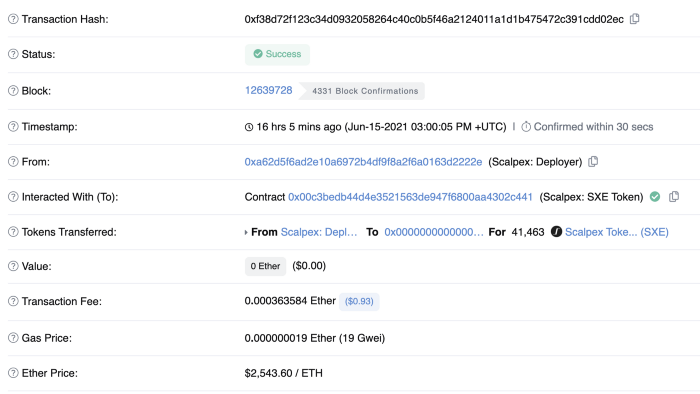Viewport: 700px width, 394px height.
Task: Click the (Scalpex: SXE Token) label
Action: (x=591, y=197)
